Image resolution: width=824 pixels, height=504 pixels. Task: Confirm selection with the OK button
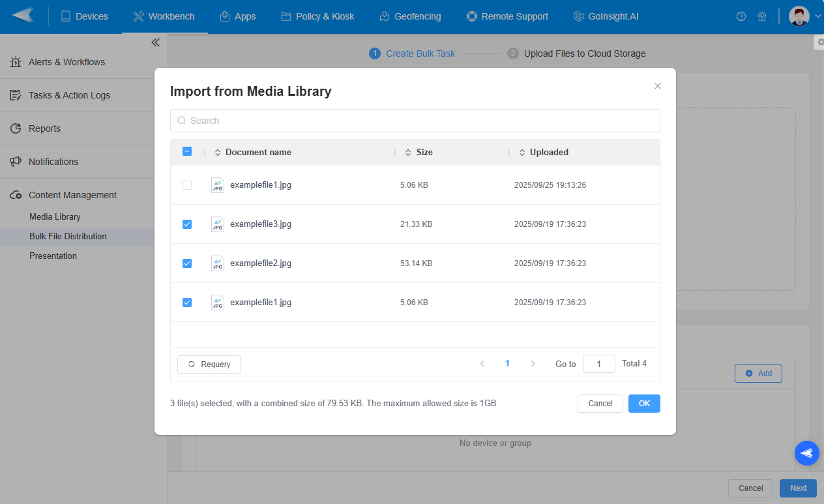644,404
